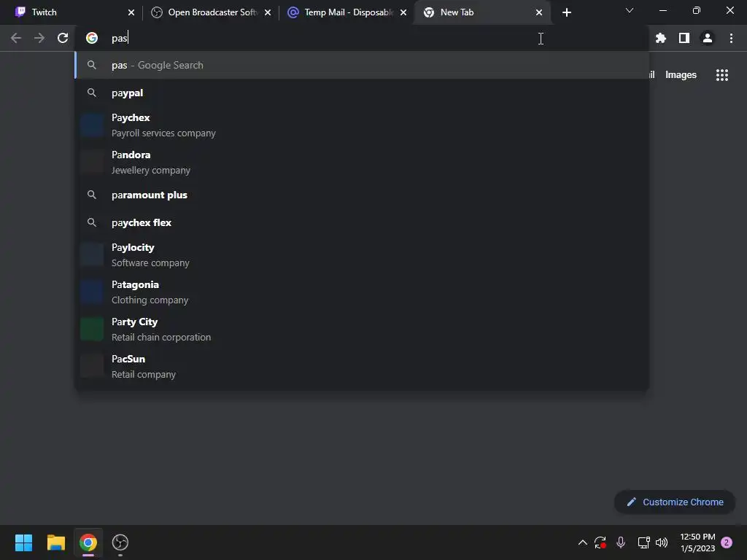Close the Temp Mail tab
Viewport: 747px width, 560px height.
(x=403, y=12)
